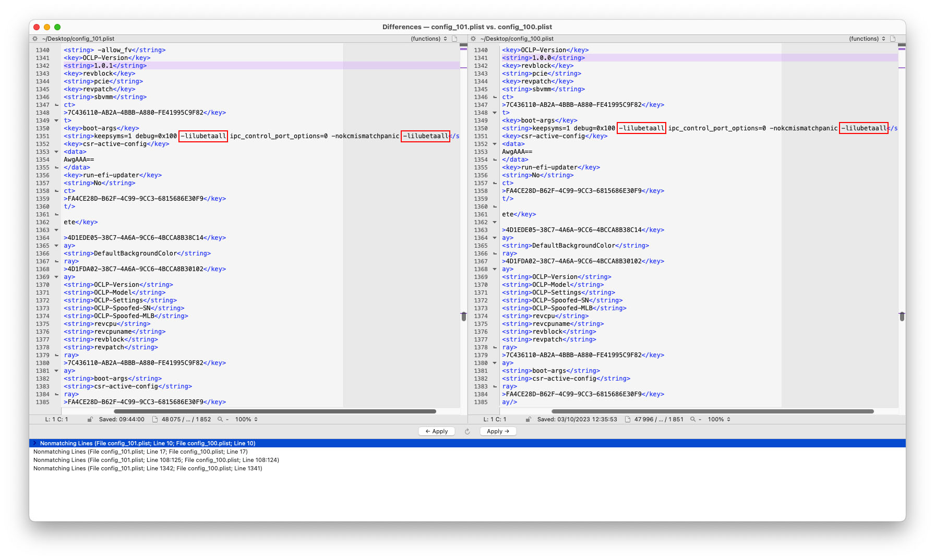Screen dimensions: 935x560
Task: Click AwgAAA== data line in left pane
Action: (x=79, y=160)
